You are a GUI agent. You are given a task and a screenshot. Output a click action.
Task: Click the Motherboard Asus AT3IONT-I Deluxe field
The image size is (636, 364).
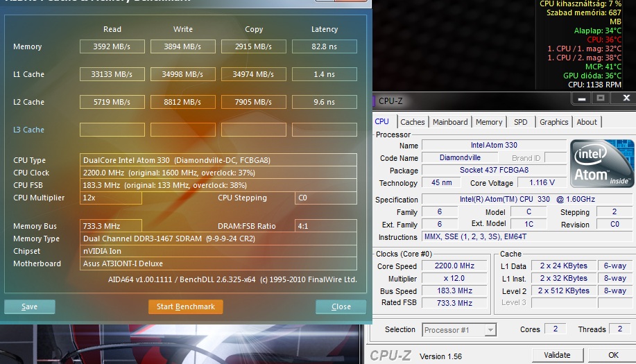(x=218, y=264)
